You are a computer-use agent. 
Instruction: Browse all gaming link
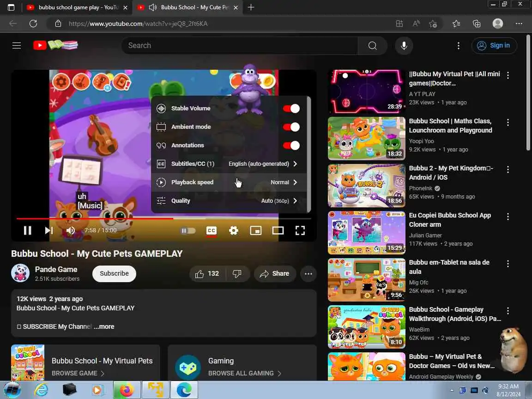coord(245,373)
